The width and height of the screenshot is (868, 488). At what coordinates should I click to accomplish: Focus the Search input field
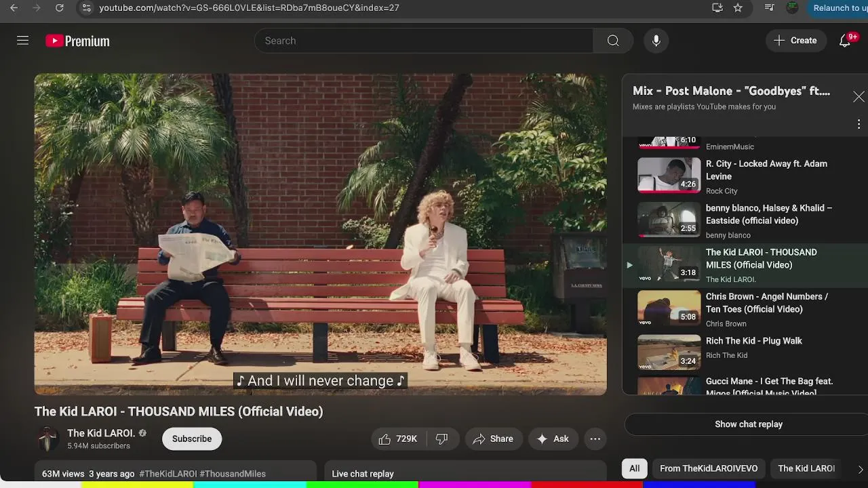(x=424, y=41)
